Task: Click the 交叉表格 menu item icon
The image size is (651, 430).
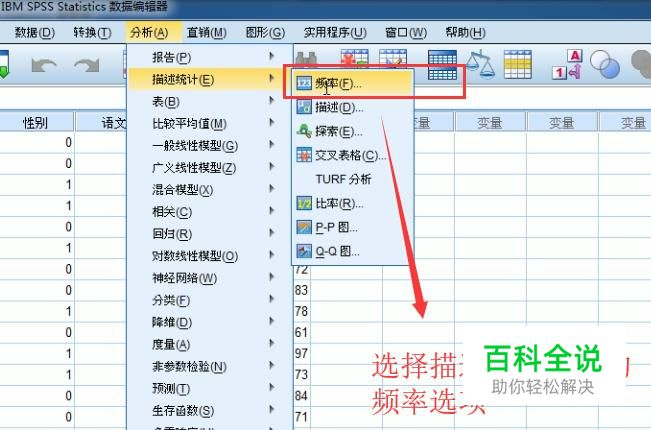Action: point(304,155)
